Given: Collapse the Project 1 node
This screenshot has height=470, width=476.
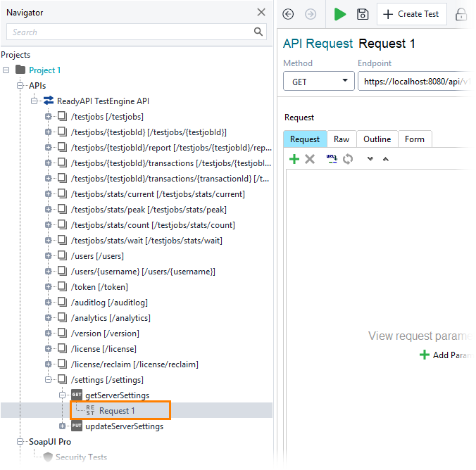Looking at the screenshot, I should [x=6, y=70].
